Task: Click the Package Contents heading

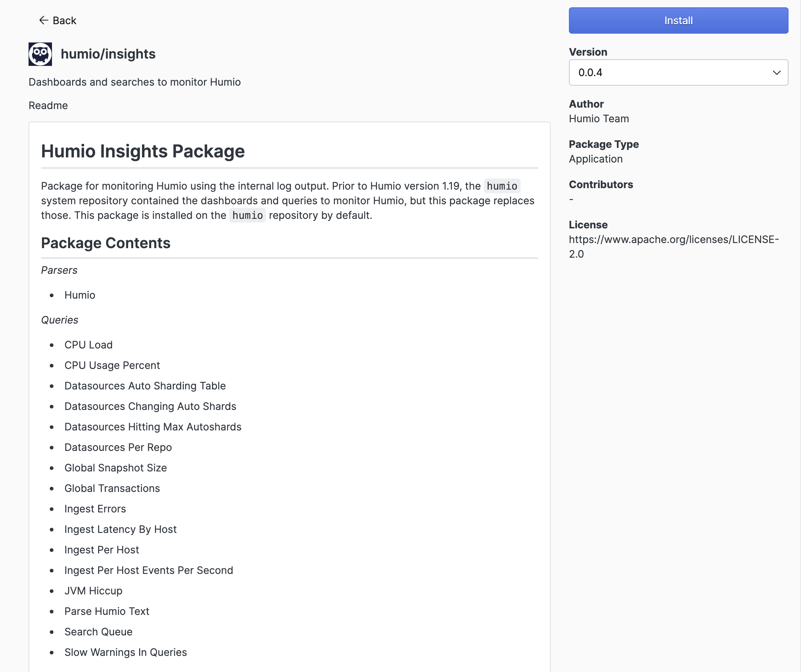Action: point(106,243)
